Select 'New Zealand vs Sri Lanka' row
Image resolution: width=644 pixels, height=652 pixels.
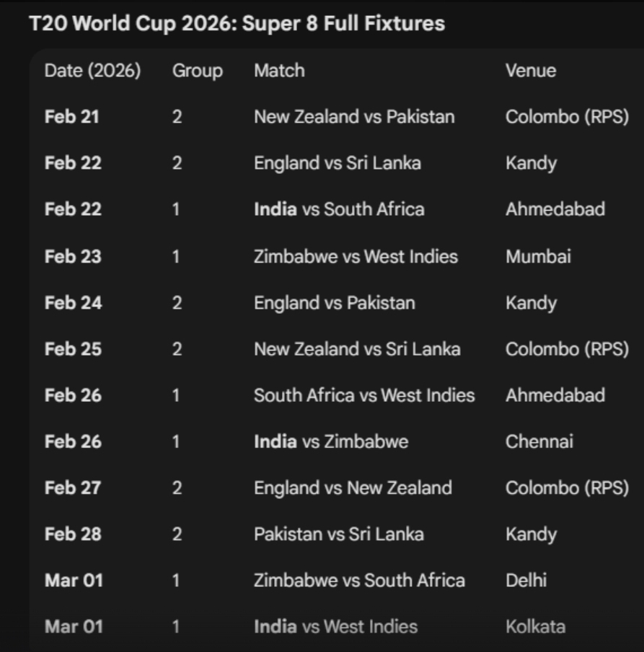click(356, 349)
